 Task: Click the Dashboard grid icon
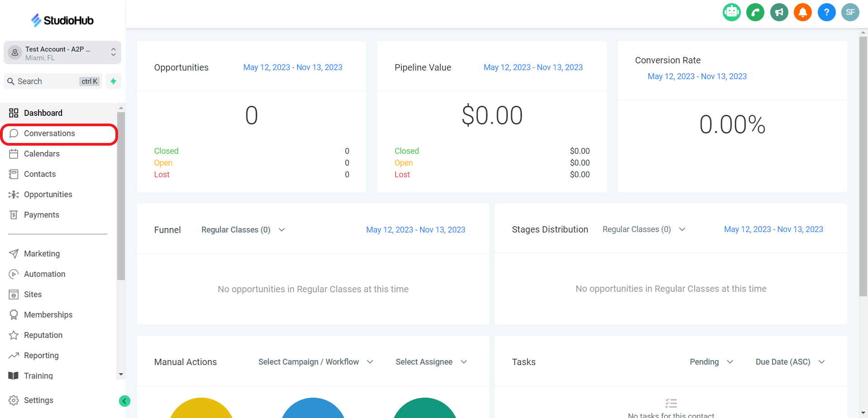coord(14,113)
